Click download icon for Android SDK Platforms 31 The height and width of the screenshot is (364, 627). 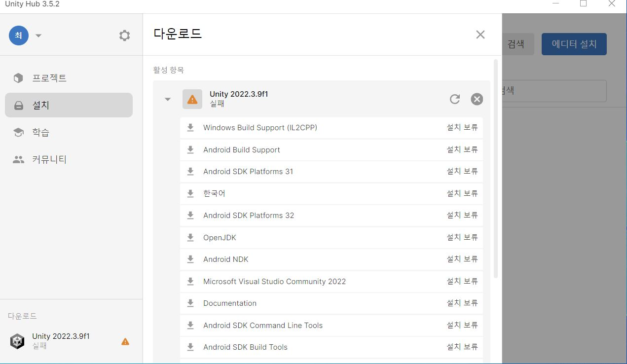[190, 172]
